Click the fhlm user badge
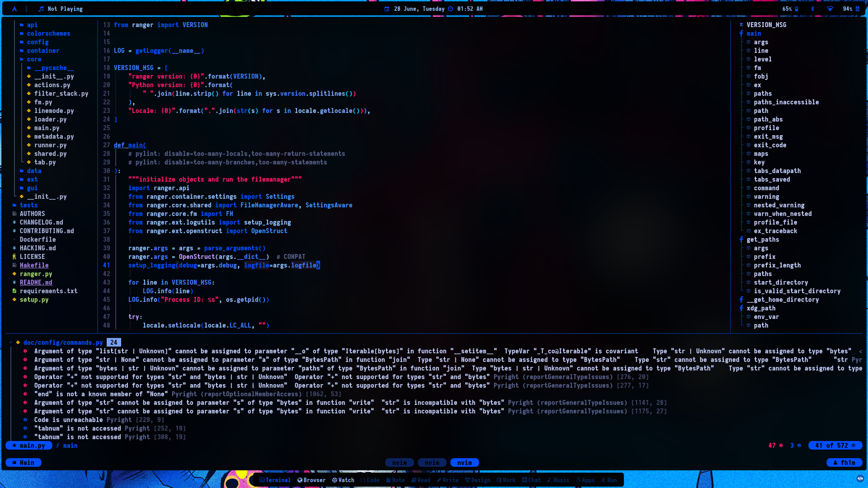 [x=844, y=463]
